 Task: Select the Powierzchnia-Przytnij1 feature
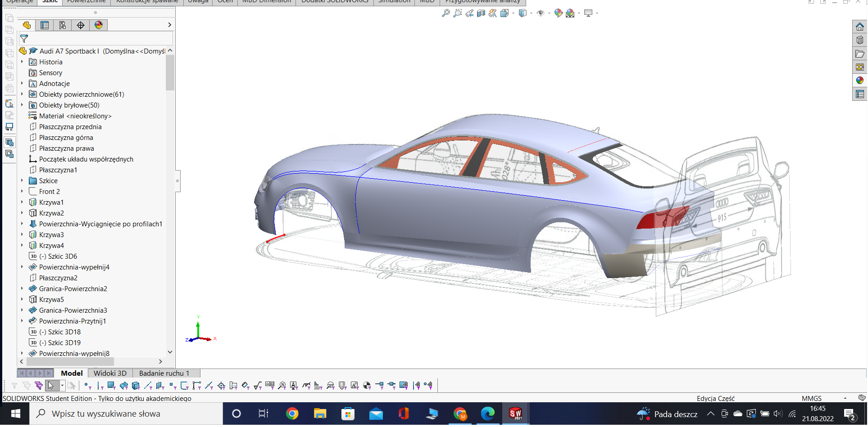[68, 321]
